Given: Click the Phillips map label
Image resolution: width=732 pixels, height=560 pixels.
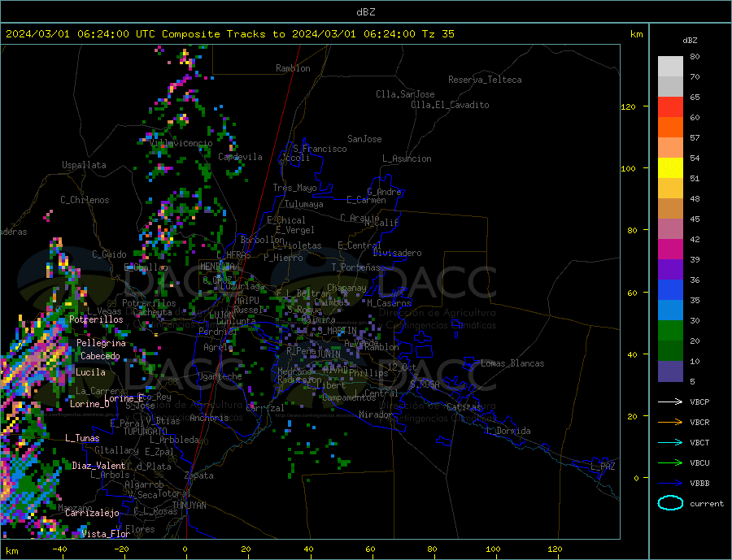Looking at the screenshot, I should coord(368,373).
